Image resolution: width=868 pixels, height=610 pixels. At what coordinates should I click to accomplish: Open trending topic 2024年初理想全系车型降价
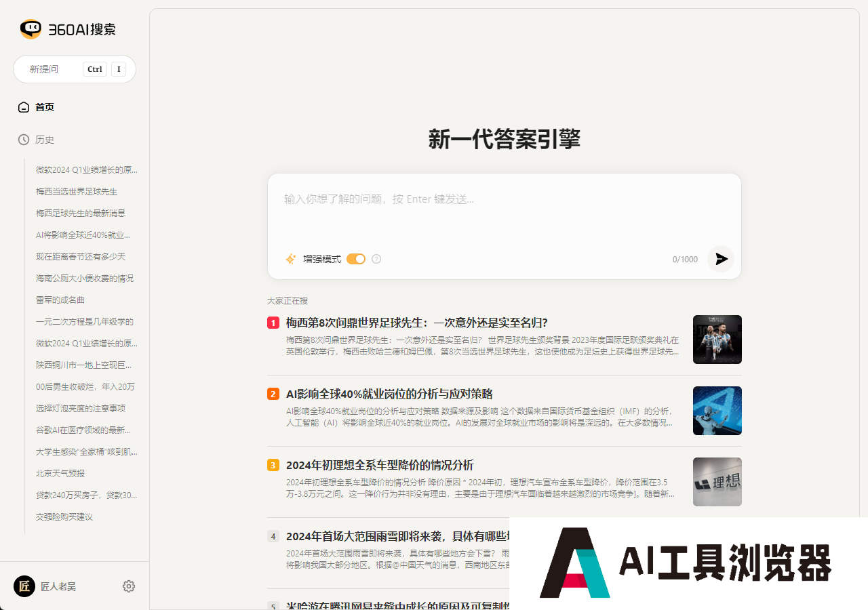[380, 465]
